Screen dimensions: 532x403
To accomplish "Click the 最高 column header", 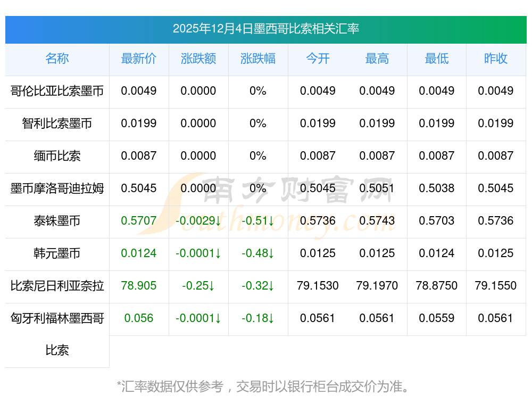I will (377, 59).
